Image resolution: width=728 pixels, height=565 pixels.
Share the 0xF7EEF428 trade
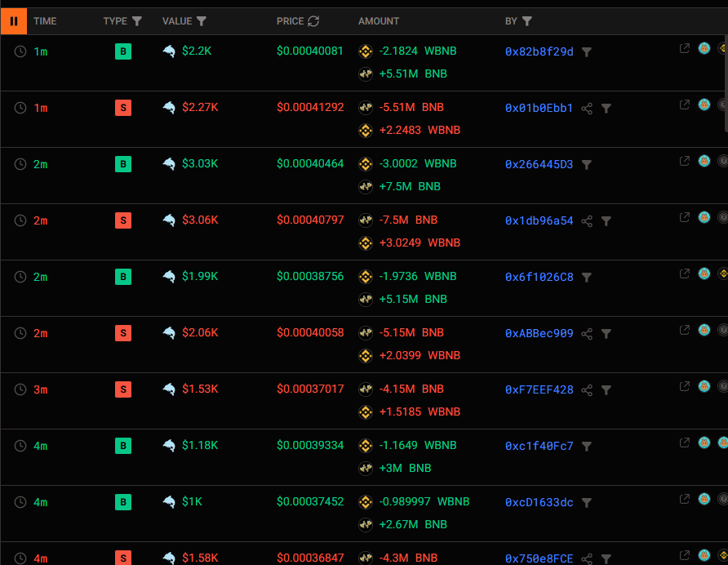point(587,389)
